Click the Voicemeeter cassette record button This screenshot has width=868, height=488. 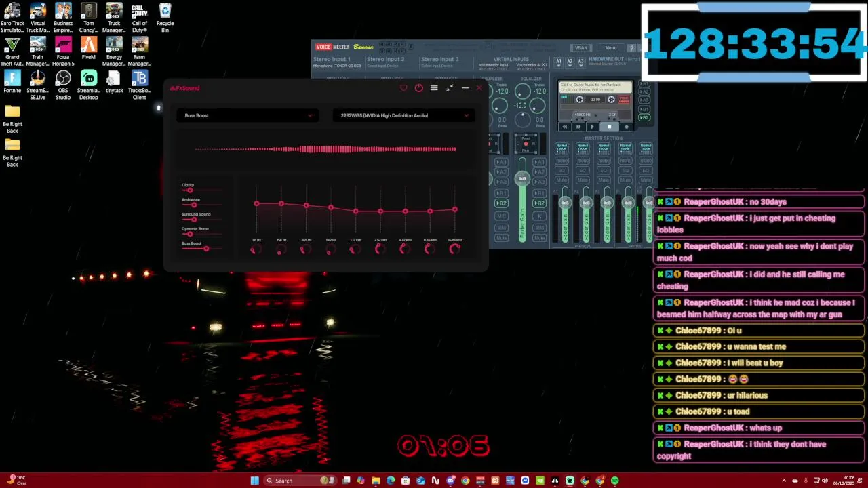[626, 127]
